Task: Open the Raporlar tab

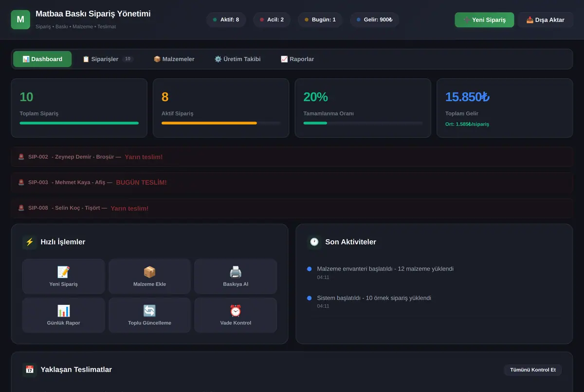Action: [297, 59]
